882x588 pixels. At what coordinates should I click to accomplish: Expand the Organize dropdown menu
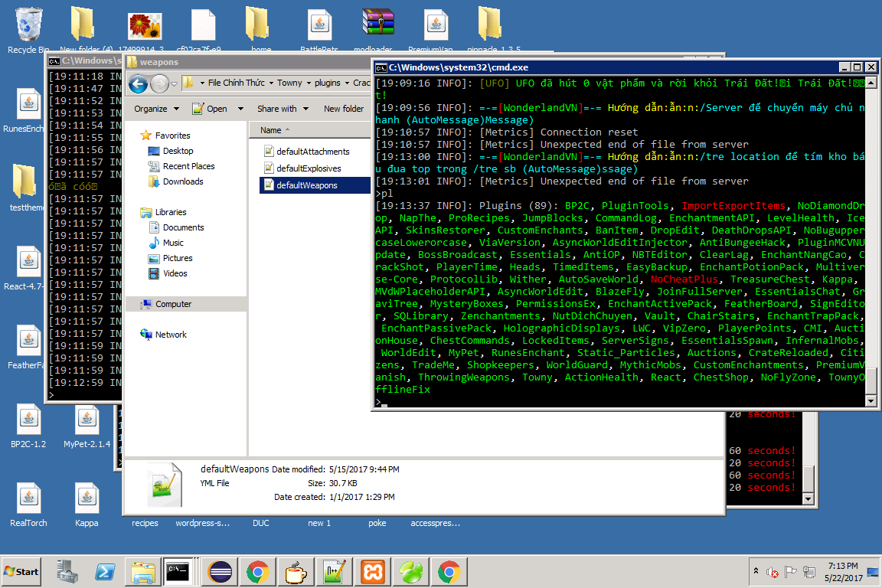point(156,109)
